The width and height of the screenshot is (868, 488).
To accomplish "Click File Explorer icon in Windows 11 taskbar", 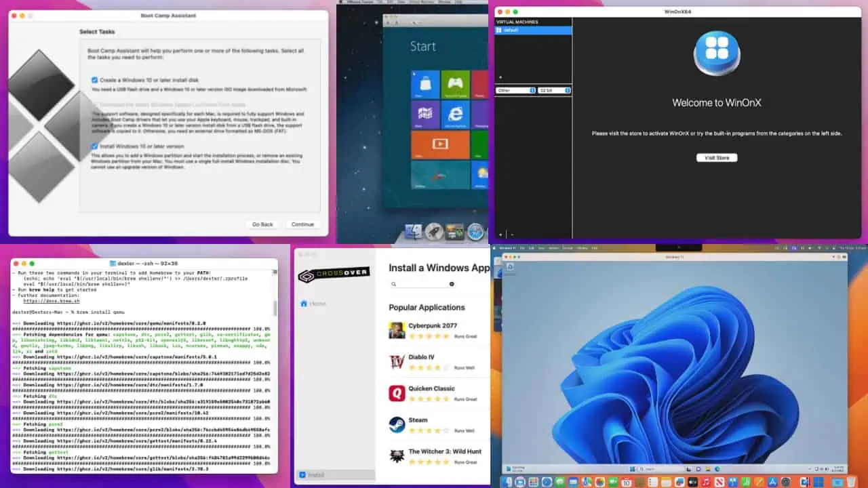I will [x=707, y=469].
